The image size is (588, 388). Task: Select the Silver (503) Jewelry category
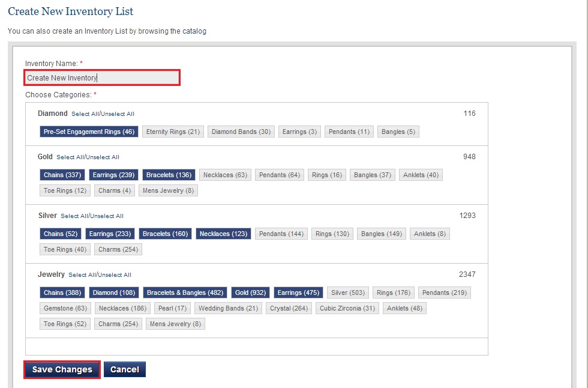pos(348,293)
